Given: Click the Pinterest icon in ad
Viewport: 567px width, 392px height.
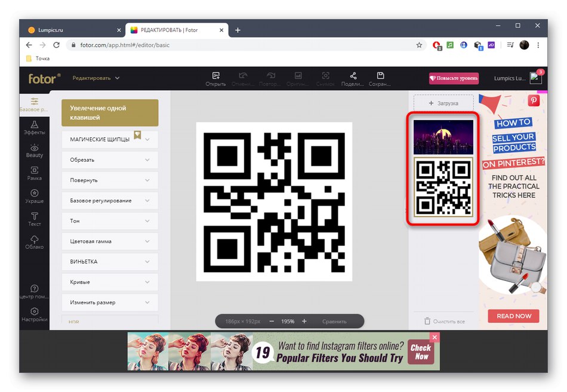Looking at the screenshot, I should click(x=534, y=100).
